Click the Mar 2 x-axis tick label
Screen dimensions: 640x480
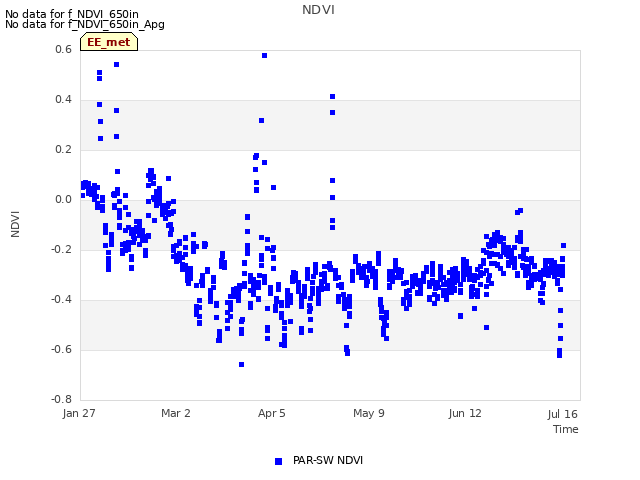(x=176, y=413)
